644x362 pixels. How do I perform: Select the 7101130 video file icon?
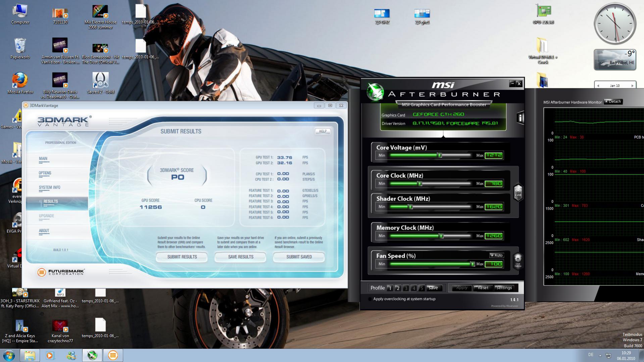(60, 15)
